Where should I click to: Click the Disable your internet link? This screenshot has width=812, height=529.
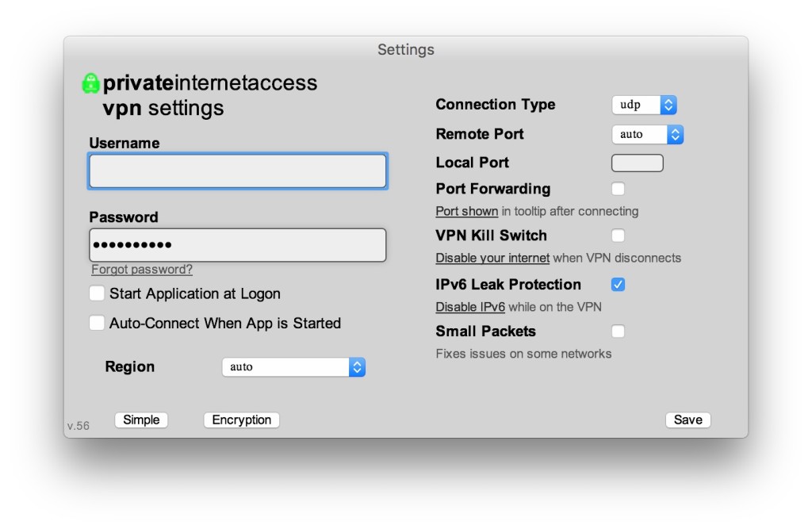pyautogui.click(x=492, y=258)
